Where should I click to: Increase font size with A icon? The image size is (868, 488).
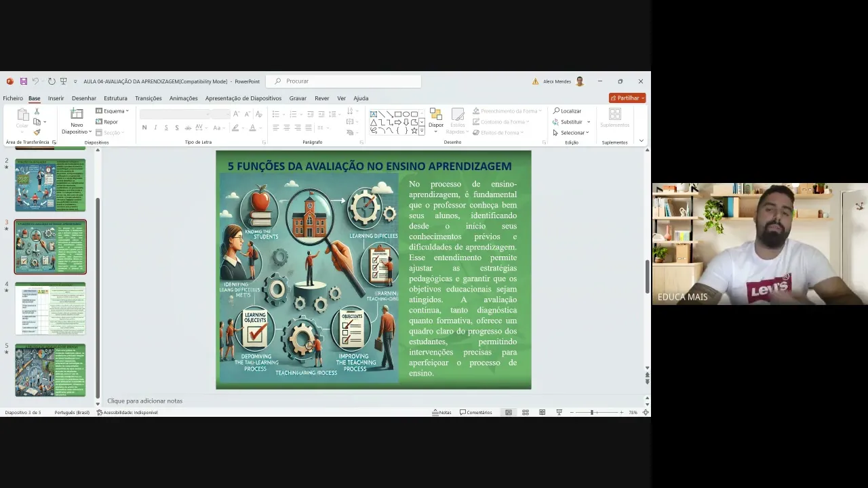click(x=236, y=114)
